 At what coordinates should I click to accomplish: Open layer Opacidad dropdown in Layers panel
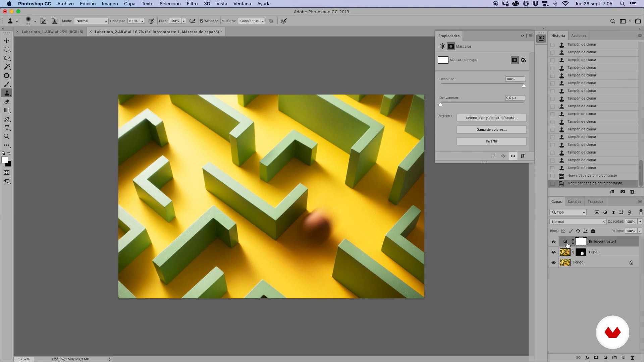point(640,222)
